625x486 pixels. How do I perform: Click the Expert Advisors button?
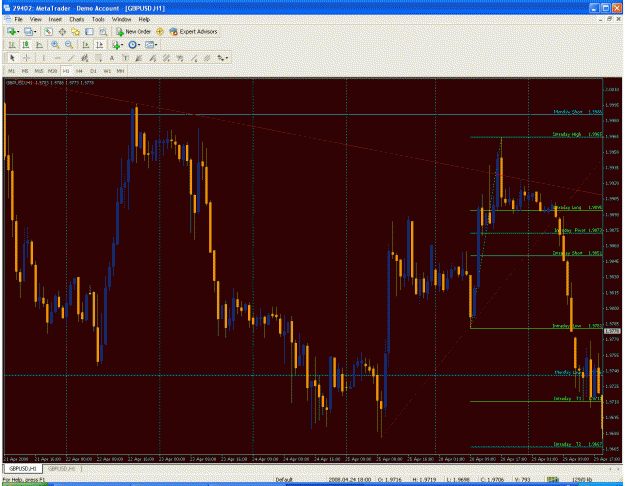tap(193, 31)
